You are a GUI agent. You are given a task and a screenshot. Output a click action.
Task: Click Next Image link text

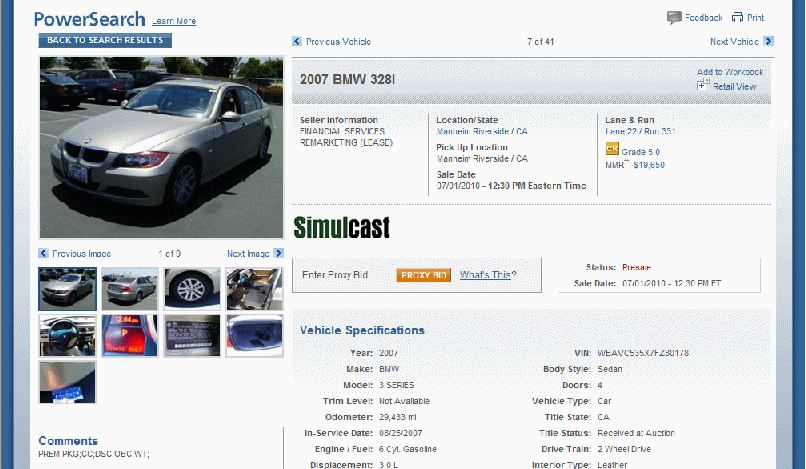tap(248, 254)
